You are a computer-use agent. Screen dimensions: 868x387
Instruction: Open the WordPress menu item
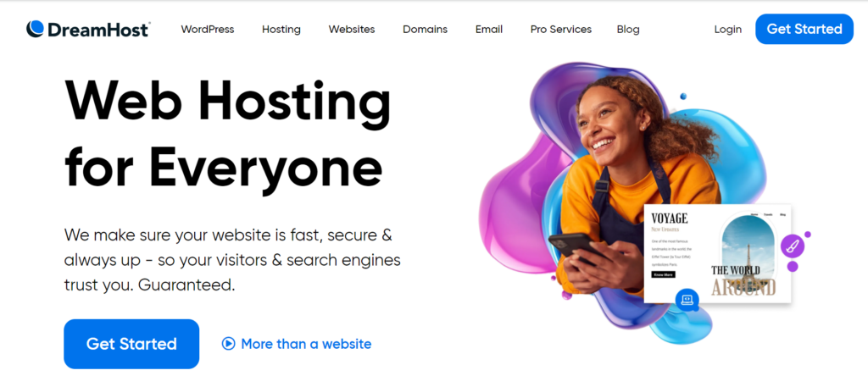click(208, 30)
